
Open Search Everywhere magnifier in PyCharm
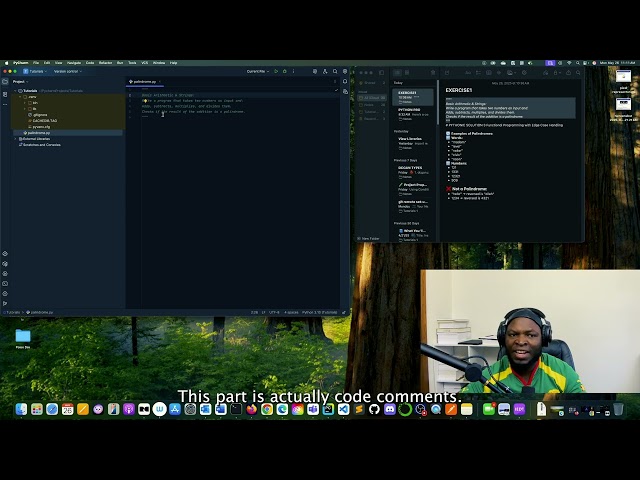pyautogui.click(x=335, y=71)
